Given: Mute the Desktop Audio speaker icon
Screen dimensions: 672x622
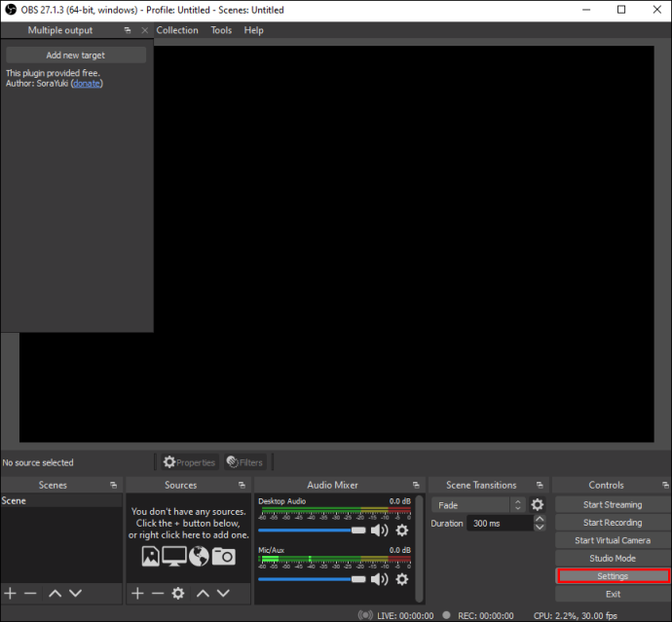Looking at the screenshot, I should click(379, 531).
